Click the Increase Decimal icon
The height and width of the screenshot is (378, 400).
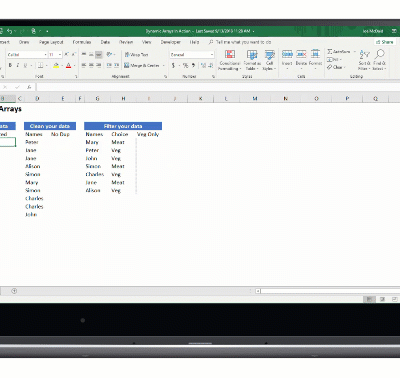point(203,65)
